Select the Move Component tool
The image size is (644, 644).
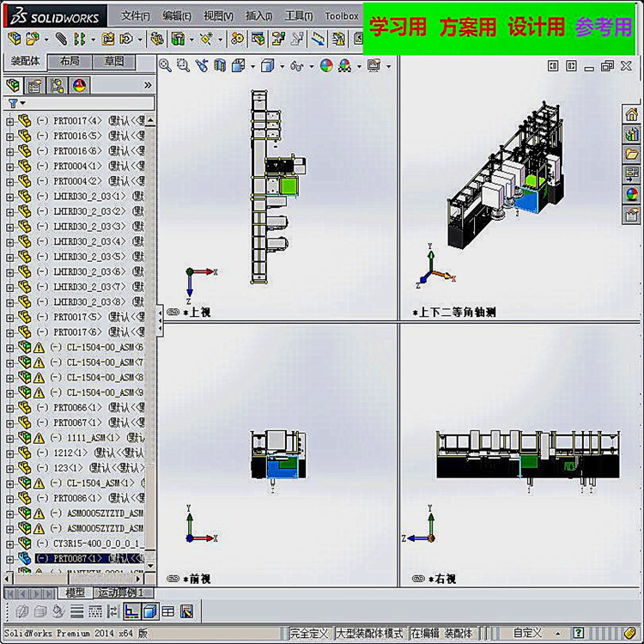point(126,39)
